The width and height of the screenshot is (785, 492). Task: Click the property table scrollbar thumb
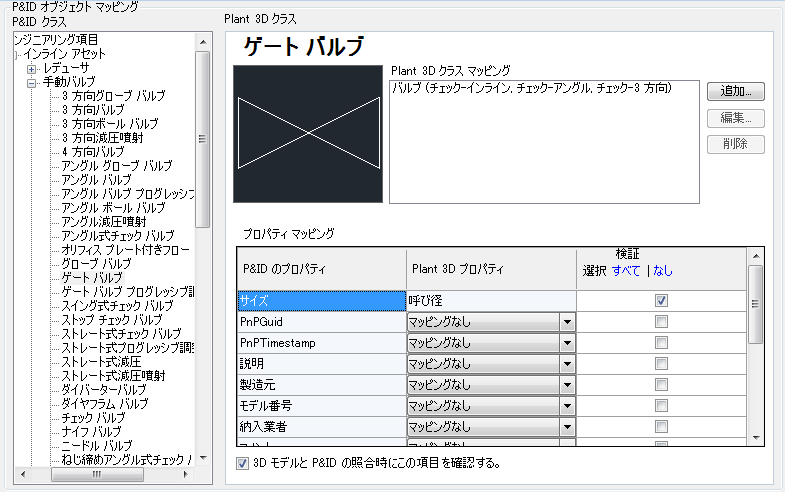coord(755,304)
